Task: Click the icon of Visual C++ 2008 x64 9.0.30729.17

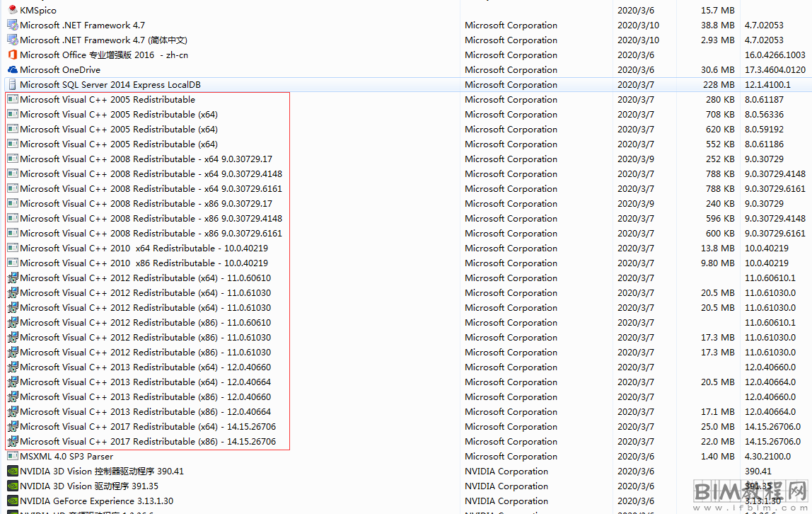Action: click(x=13, y=159)
